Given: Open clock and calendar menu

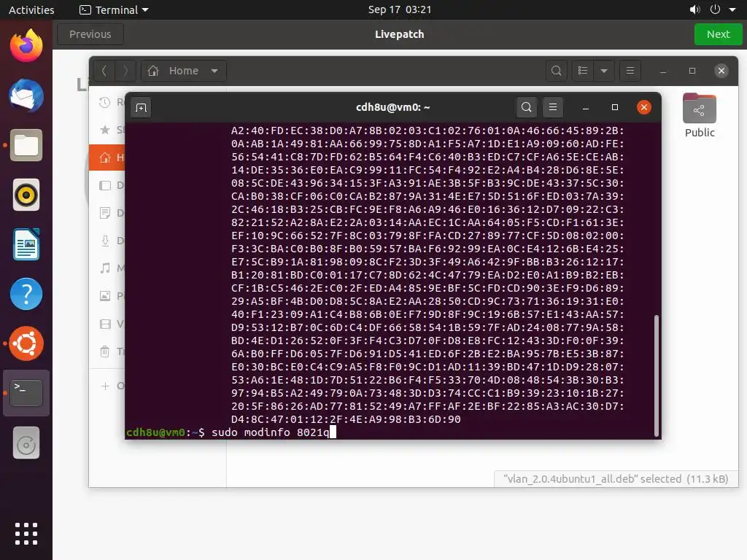Looking at the screenshot, I should point(399,9).
